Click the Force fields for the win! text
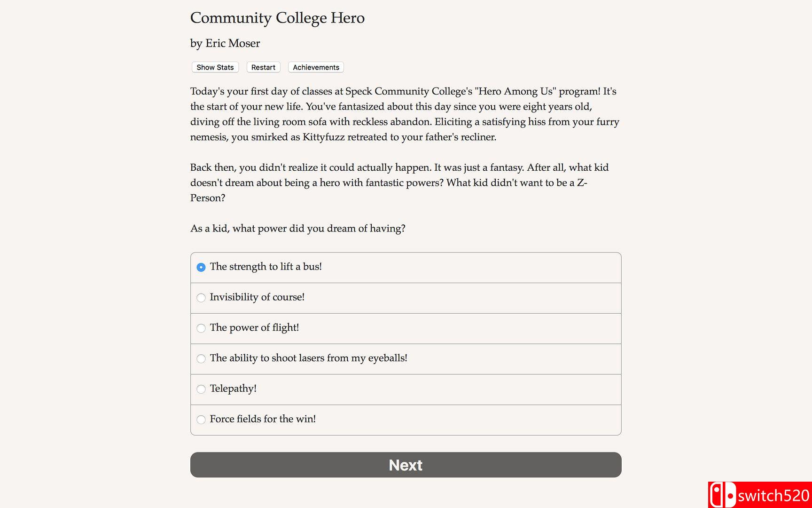Image resolution: width=812 pixels, height=508 pixels. point(263,419)
